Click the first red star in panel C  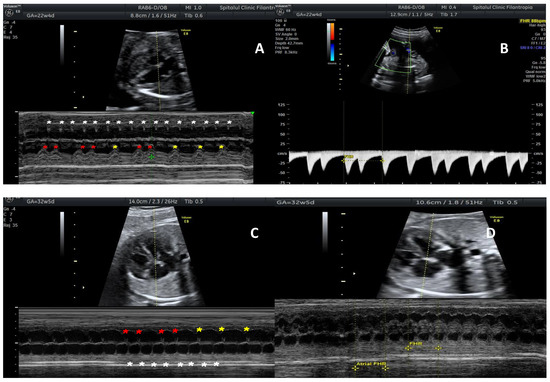click(x=126, y=331)
